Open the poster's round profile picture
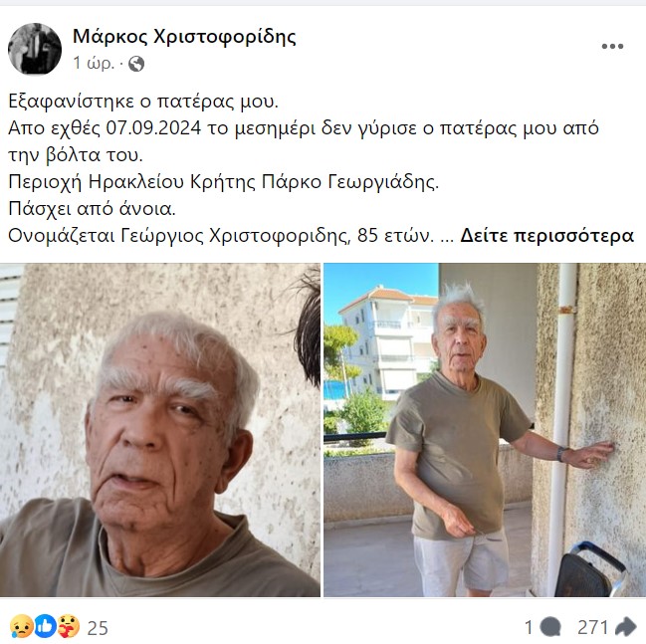 pyautogui.click(x=35, y=49)
